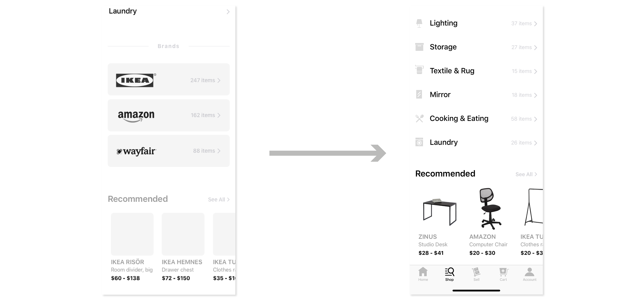This screenshot has height=300, width=644.
Task: Open IKEA HEMNES placeholder image
Action: click(x=183, y=234)
